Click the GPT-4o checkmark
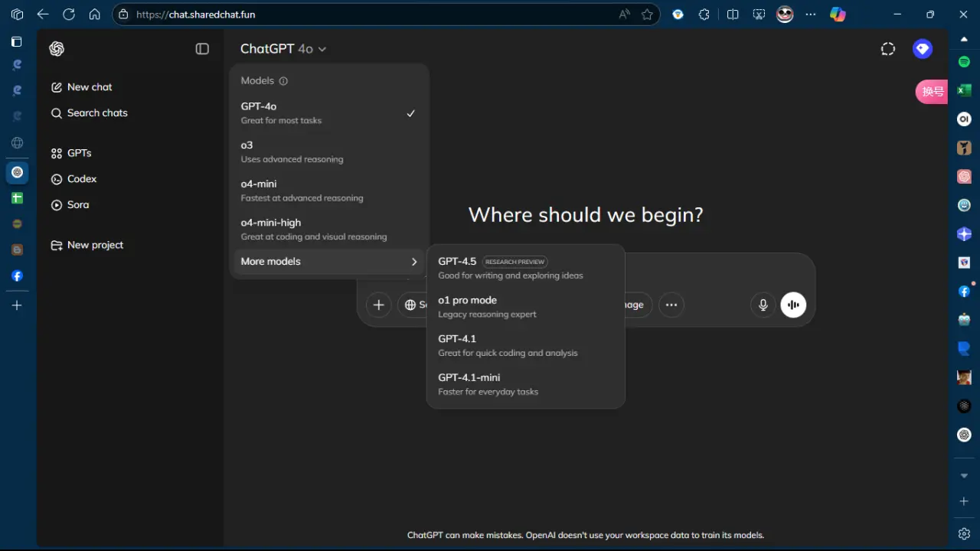The width and height of the screenshot is (980, 551). click(411, 113)
